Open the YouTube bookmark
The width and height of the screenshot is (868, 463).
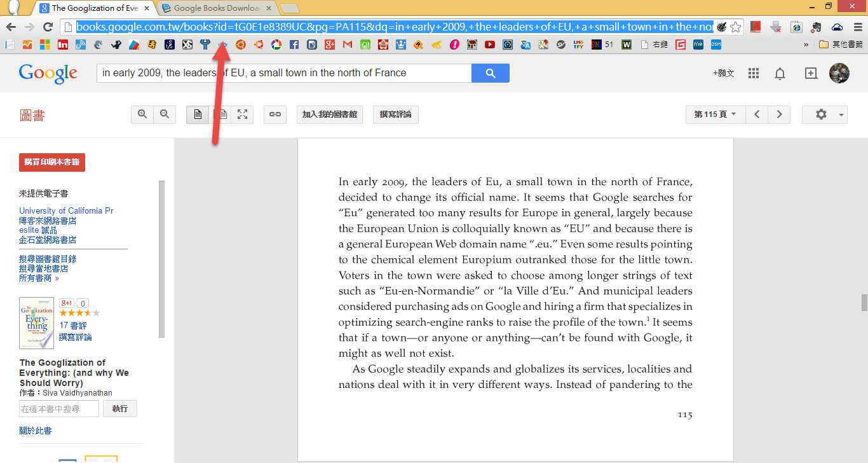click(490, 45)
